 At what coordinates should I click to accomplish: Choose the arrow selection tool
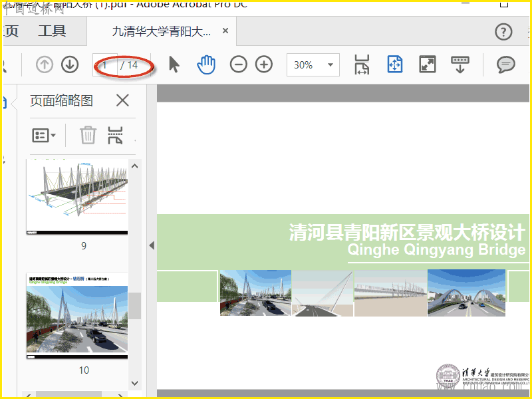click(x=174, y=65)
